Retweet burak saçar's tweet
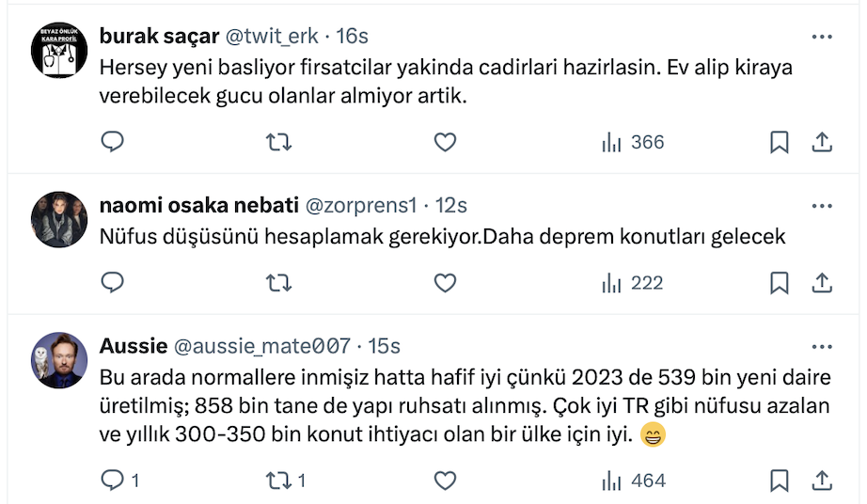Image resolution: width=867 pixels, height=504 pixels. point(278,142)
